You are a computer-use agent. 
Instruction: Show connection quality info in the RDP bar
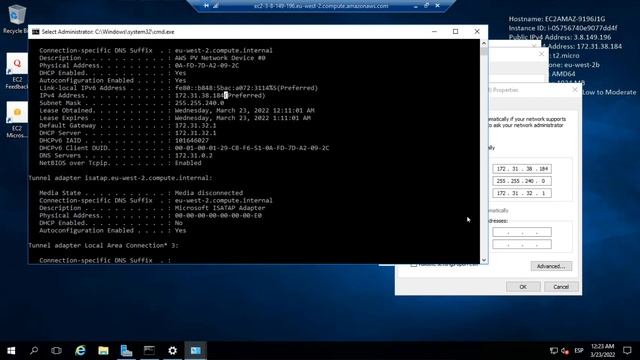(x=216, y=6)
